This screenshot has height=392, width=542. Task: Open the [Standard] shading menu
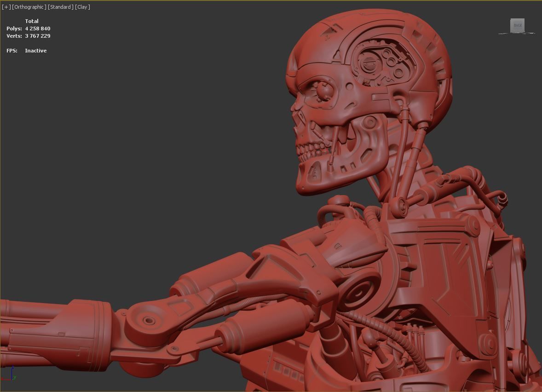60,7
